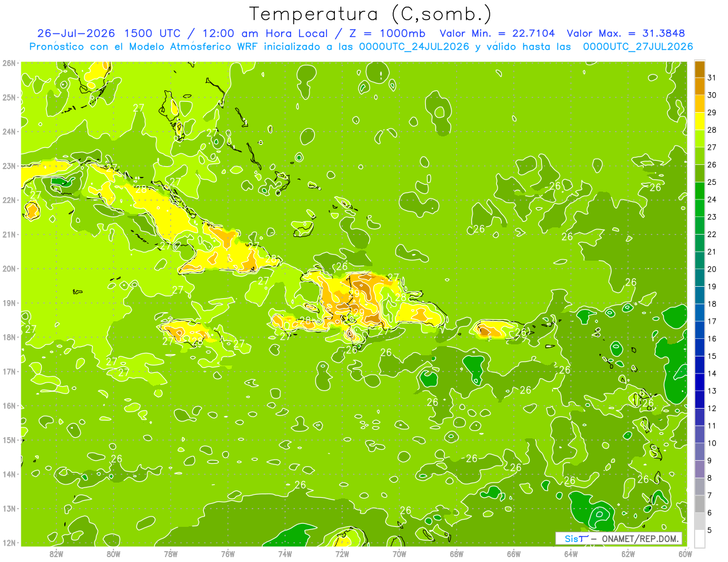Image resolution: width=728 pixels, height=562 pixels.
Task: Click the '66W' longitude axis label
Action: tap(514, 553)
